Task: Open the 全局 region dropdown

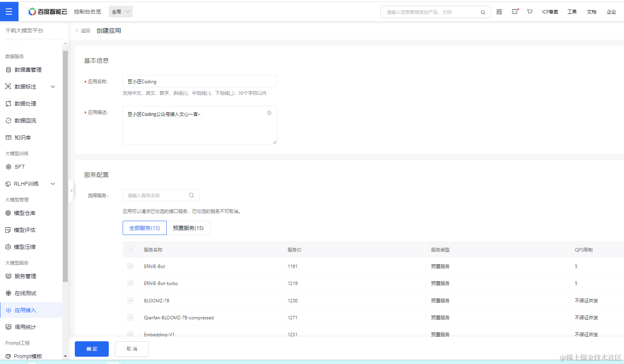Action: click(121, 12)
